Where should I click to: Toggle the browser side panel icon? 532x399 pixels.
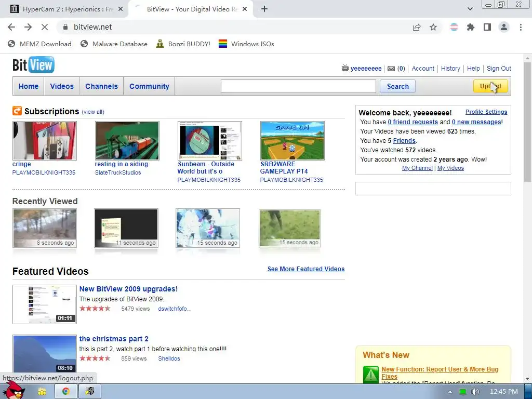(x=487, y=27)
